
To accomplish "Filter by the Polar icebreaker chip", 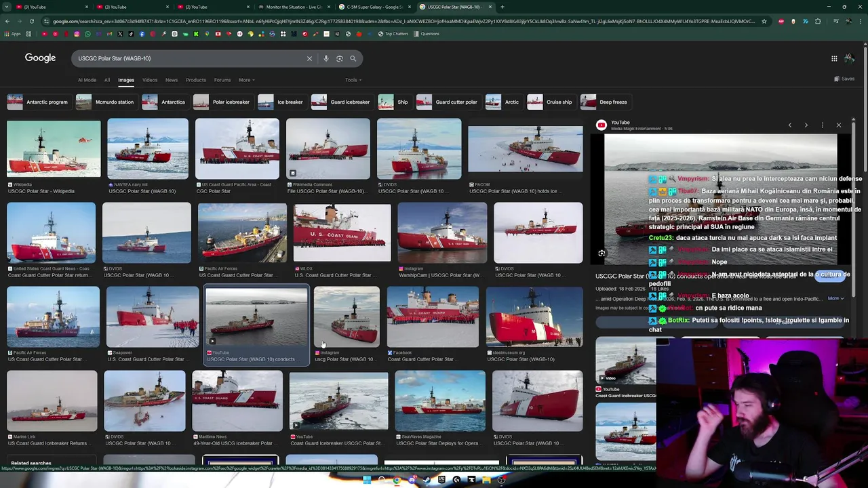I will 222,102.
